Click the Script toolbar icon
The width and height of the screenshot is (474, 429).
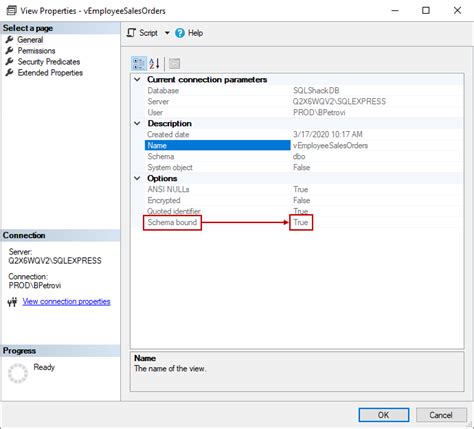click(131, 33)
